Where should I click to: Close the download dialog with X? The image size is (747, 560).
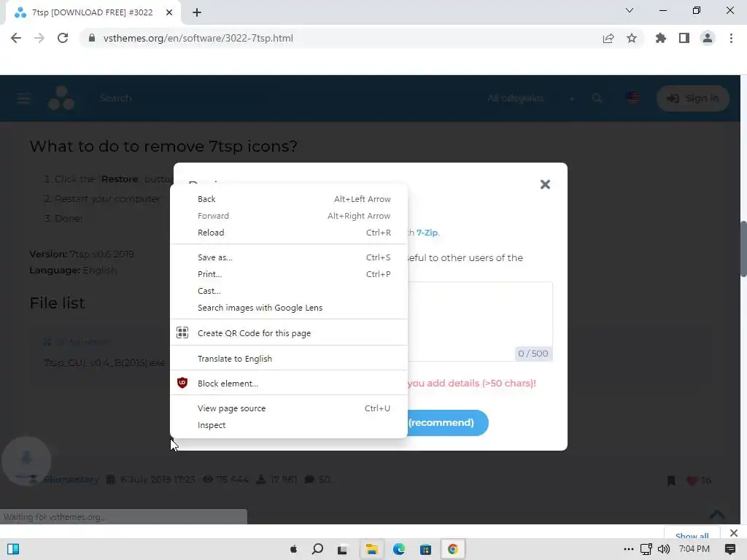[545, 184]
